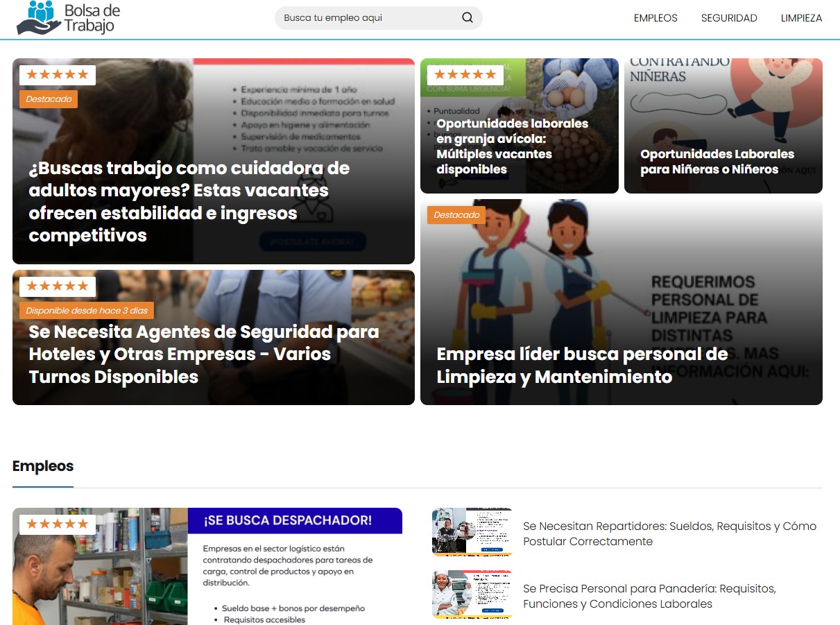Click the search magnifier icon
Image resolution: width=840 pixels, height=625 pixels.
coord(468,18)
